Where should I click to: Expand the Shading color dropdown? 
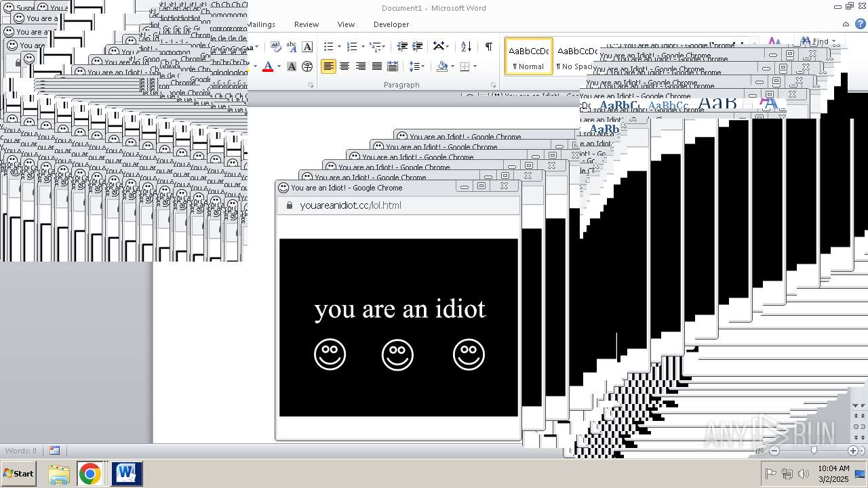452,66
